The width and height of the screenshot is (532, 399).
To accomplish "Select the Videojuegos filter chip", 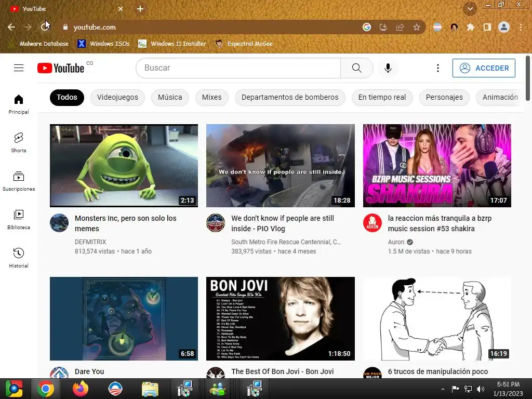I will point(117,97).
